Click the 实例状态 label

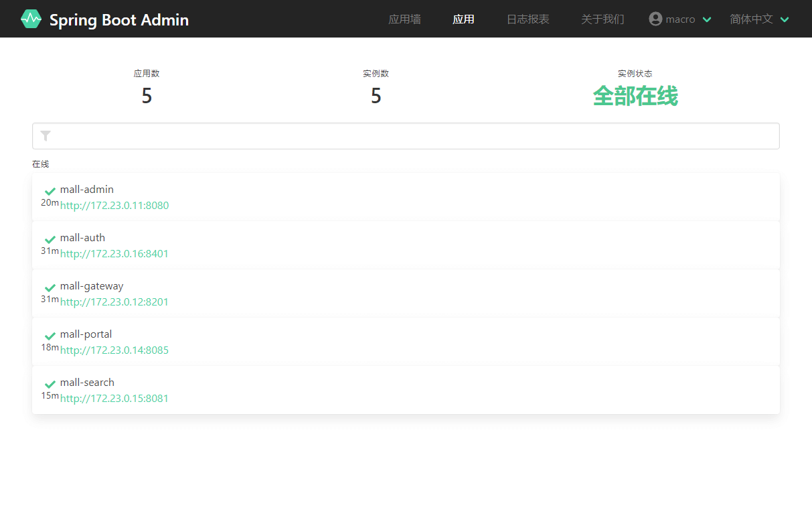click(x=635, y=74)
